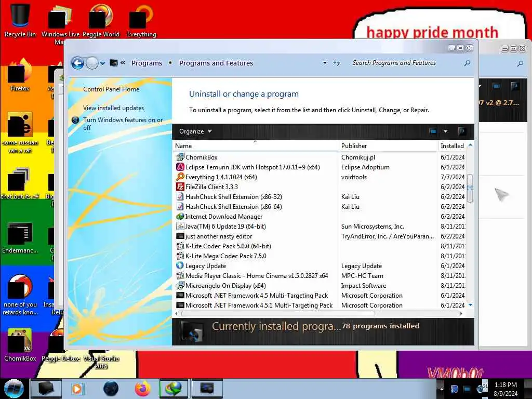
Task: Select HashCheck Shell Extension (x86-32) entry
Action: pos(233,197)
